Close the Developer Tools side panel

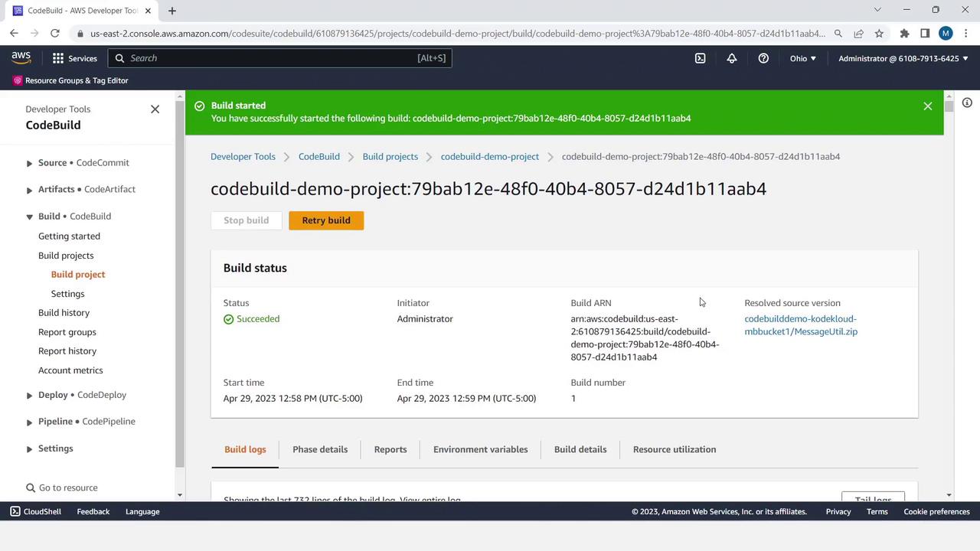tap(155, 109)
